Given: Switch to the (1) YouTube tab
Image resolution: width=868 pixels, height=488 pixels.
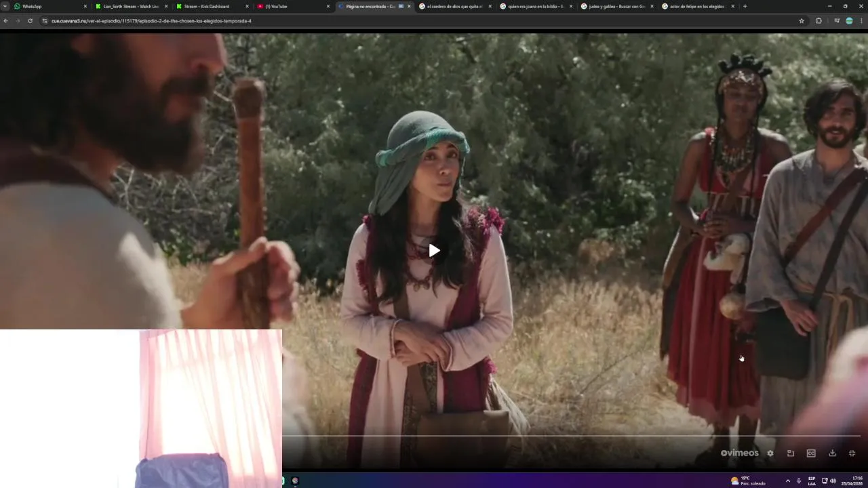Looking at the screenshot, I should [292, 6].
